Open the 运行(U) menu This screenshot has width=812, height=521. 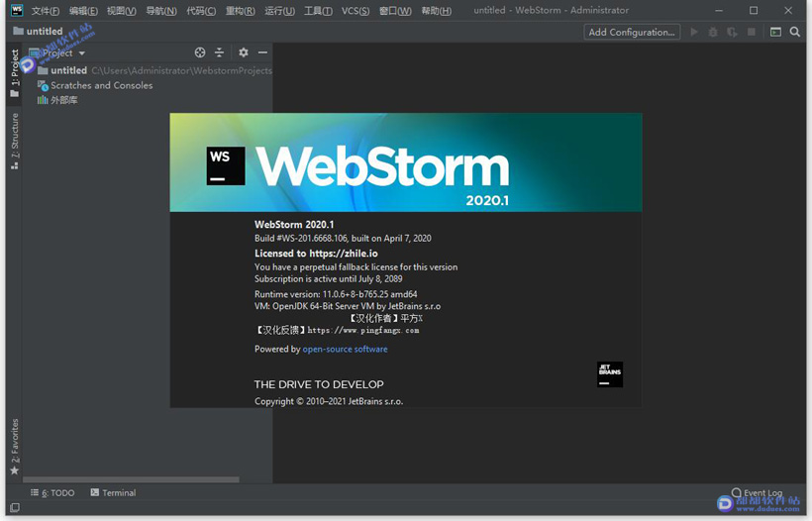[279, 10]
